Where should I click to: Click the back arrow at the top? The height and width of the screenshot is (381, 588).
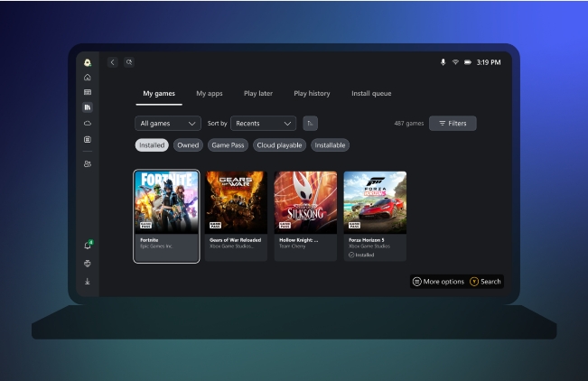coord(113,62)
